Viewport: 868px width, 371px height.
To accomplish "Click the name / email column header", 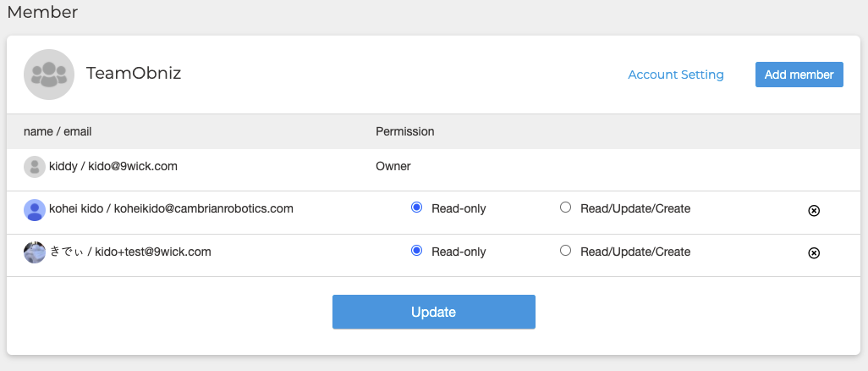I will coord(58,131).
